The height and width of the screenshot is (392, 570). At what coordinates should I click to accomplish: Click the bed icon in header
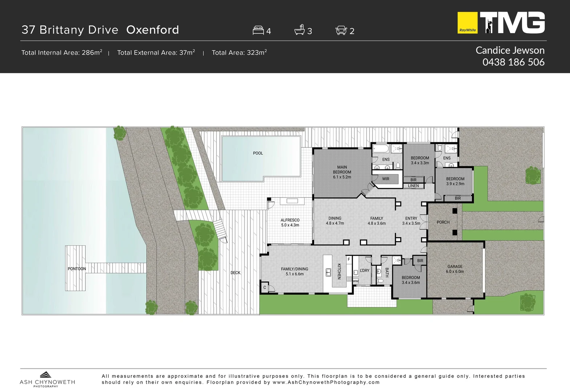pos(258,30)
